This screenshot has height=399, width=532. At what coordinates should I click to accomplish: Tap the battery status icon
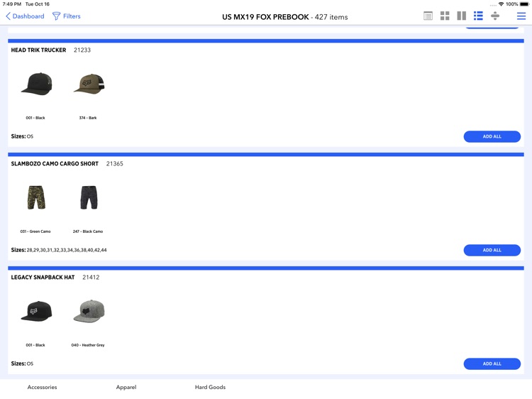pos(524,4)
